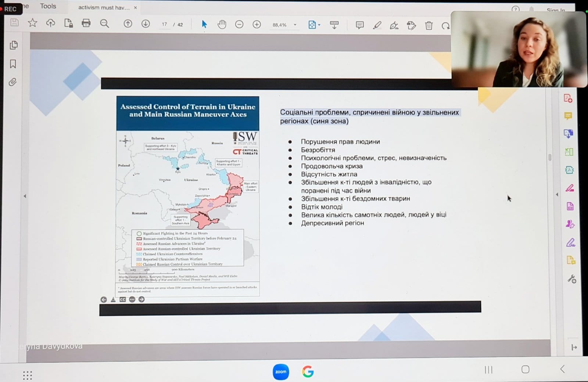The image size is (588, 382).
Task: Zoom out with the minus circle
Action: tap(239, 25)
